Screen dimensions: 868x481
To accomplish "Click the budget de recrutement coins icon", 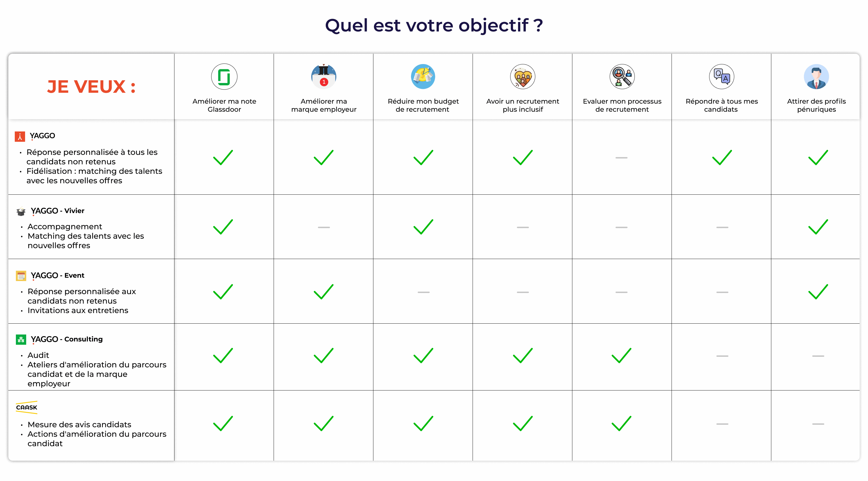I will click(423, 77).
